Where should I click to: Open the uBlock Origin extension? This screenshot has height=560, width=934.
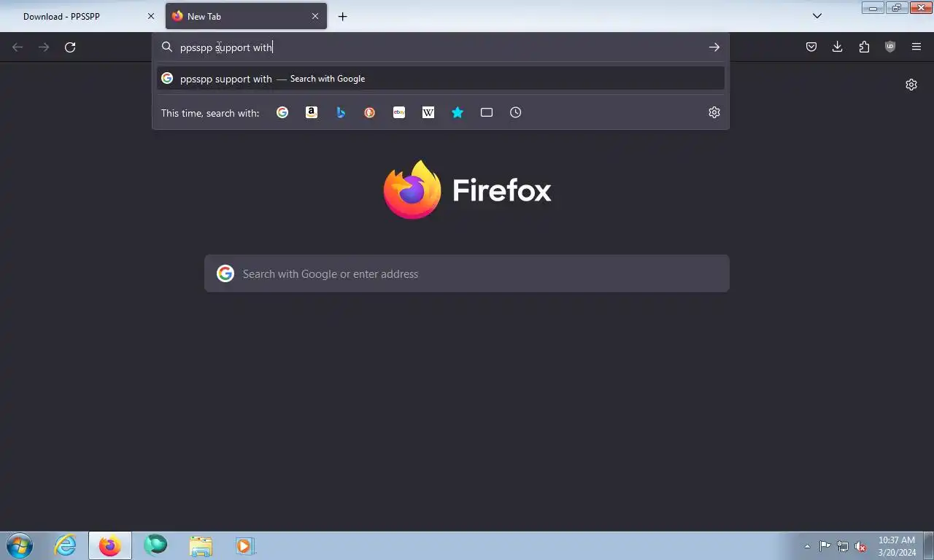click(890, 47)
